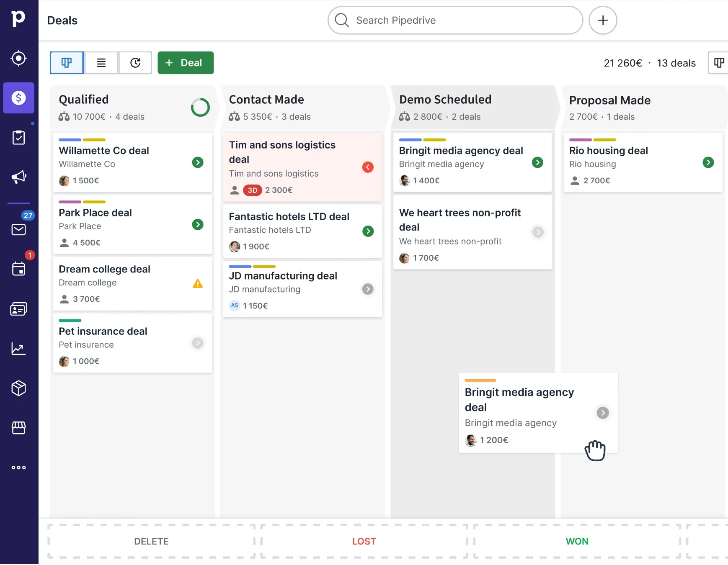
Task: Click the color labels on Willamette Co deal
Action: tap(82, 140)
